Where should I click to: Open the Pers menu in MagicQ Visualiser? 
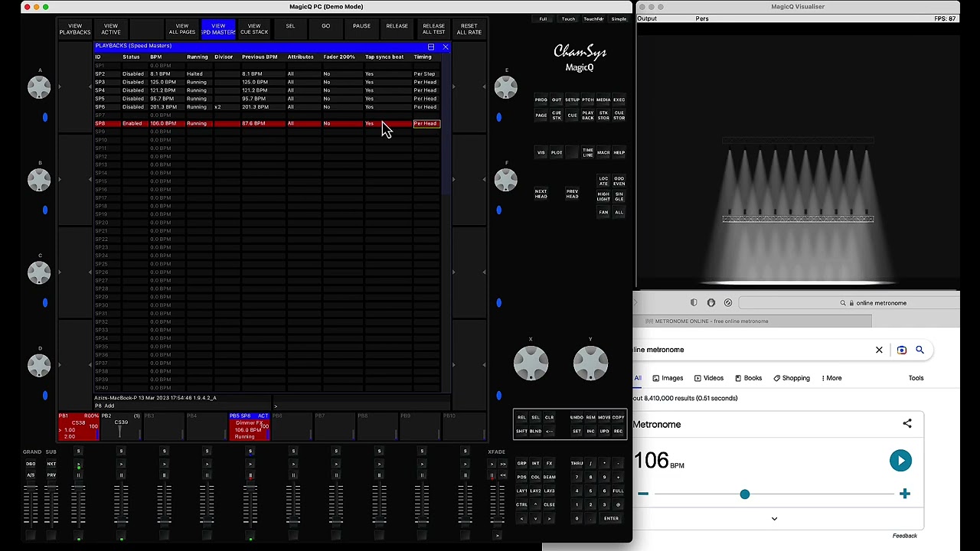[x=702, y=18]
